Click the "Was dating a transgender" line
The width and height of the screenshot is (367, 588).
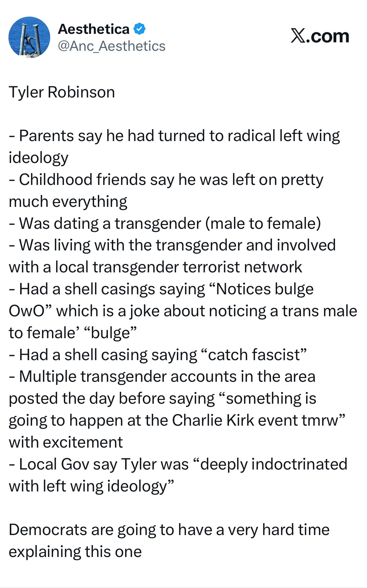[165, 223]
